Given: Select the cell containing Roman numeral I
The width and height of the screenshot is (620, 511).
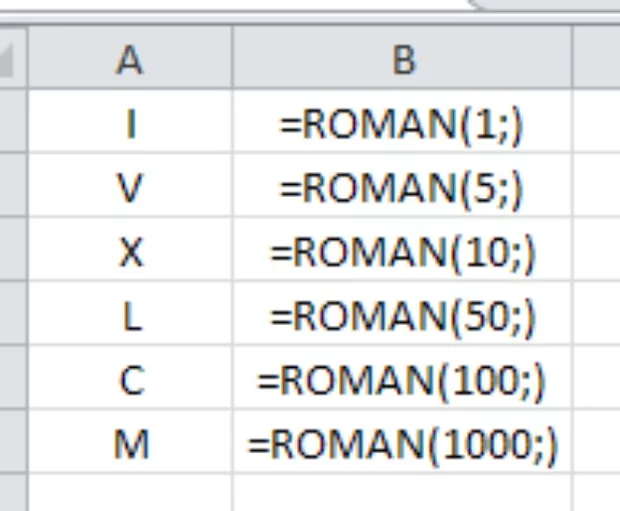Looking at the screenshot, I should (130, 124).
